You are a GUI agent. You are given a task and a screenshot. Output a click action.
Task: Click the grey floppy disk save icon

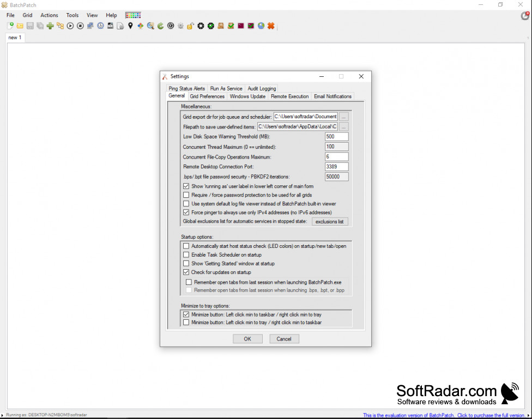30,26
